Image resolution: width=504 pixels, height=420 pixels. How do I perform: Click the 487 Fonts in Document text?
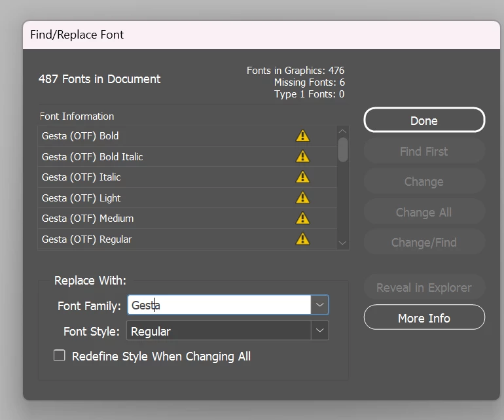(x=99, y=79)
